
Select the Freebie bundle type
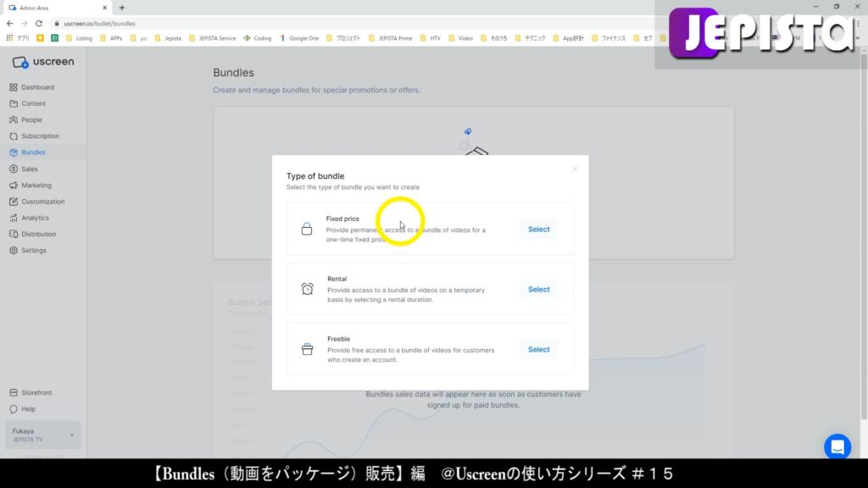[538, 350]
